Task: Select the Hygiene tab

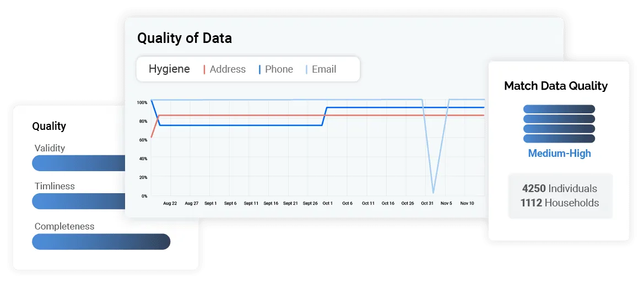Action: (169, 69)
